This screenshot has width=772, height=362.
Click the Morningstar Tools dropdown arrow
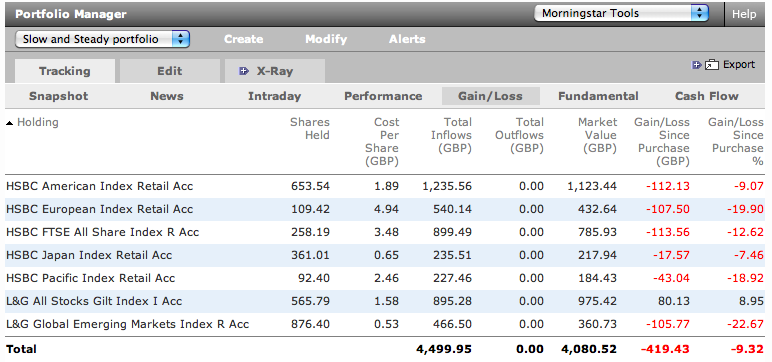(699, 13)
